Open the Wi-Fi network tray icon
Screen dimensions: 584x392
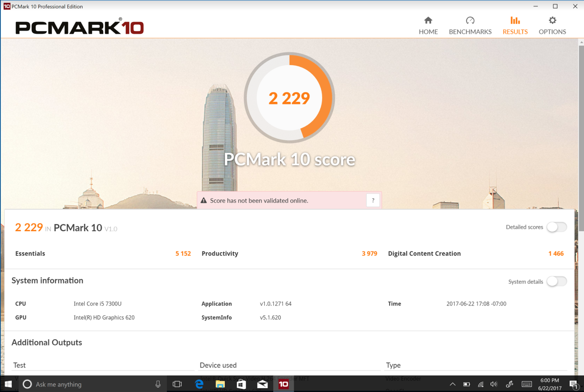[x=480, y=384]
